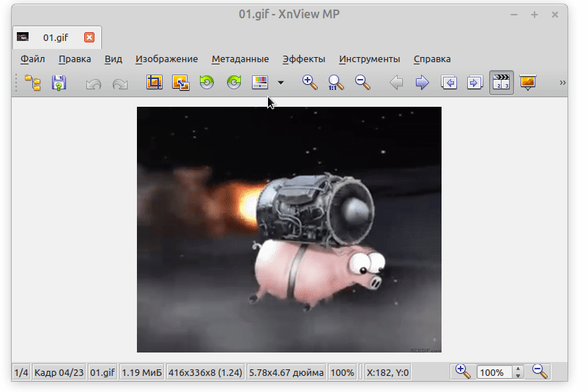Toggle the animation playback clapperboard button

[x=502, y=83]
